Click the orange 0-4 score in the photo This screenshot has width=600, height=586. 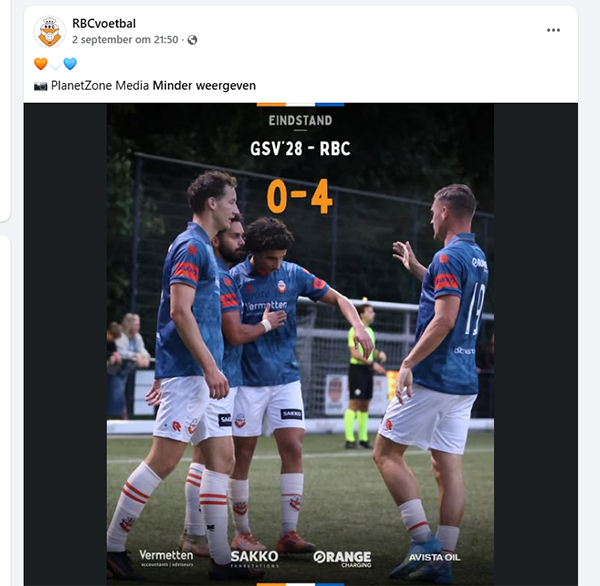[x=300, y=196]
